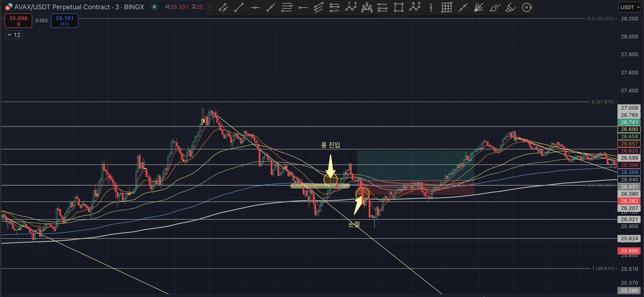
Task: Click the 26.690 yellow price label
Action: click(x=629, y=129)
